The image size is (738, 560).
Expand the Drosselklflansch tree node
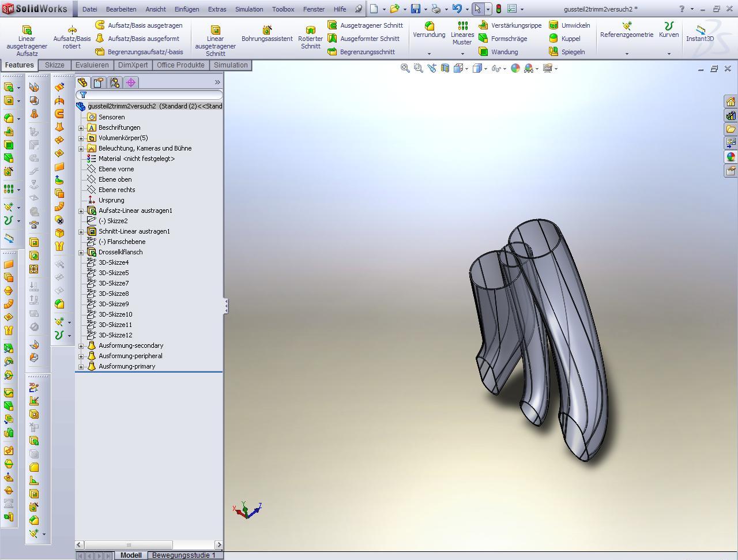coord(81,253)
